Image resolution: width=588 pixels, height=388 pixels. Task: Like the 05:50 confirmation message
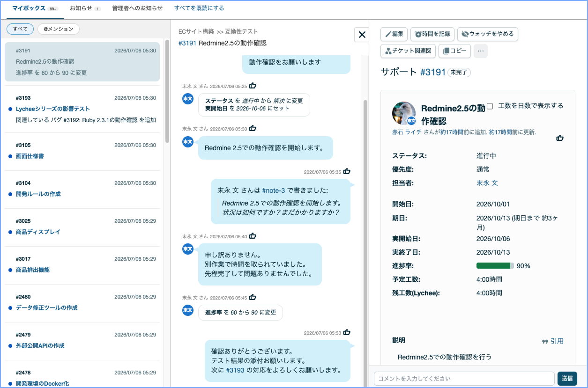(x=347, y=332)
